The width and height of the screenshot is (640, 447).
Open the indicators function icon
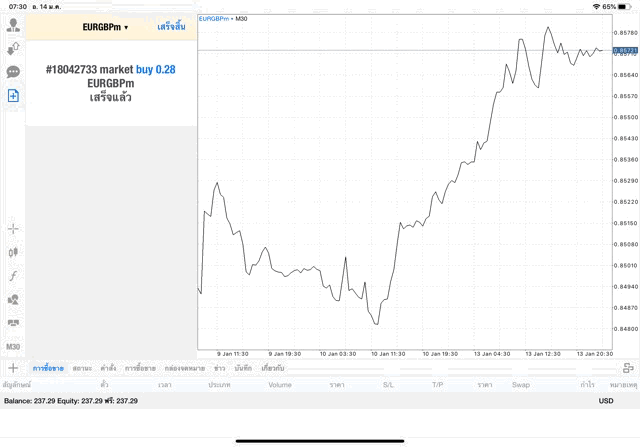[x=13, y=275]
